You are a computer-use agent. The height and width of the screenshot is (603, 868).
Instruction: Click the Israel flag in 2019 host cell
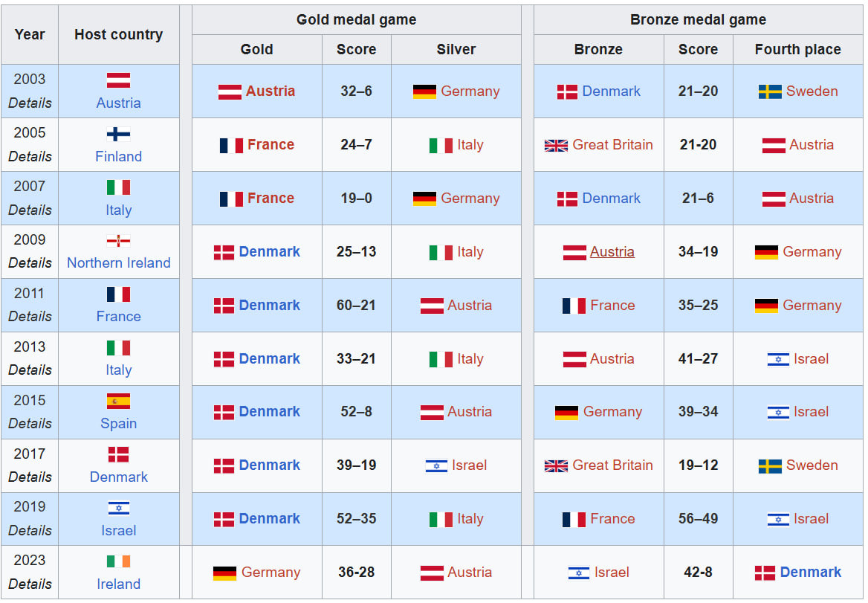point(118,509)
